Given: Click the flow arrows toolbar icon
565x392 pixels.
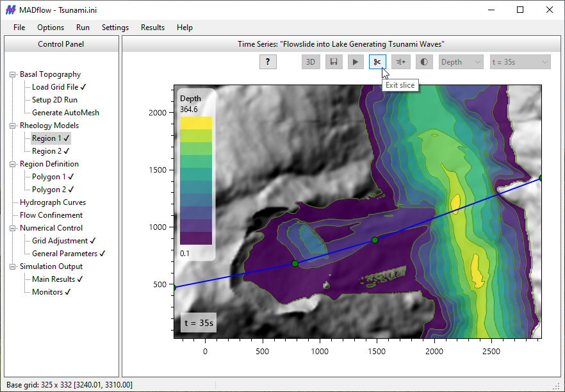Looking at the screenshot, I should 401,62.
